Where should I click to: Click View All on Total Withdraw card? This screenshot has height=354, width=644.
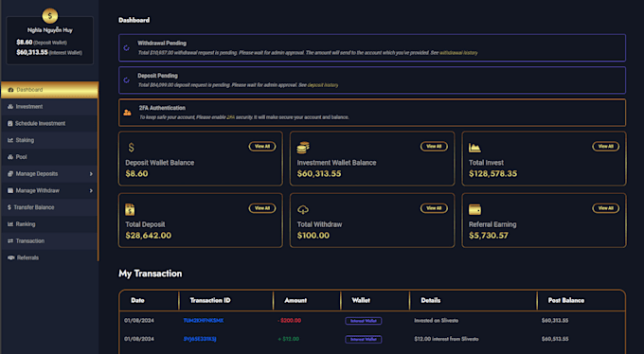[x=434, y=208]
